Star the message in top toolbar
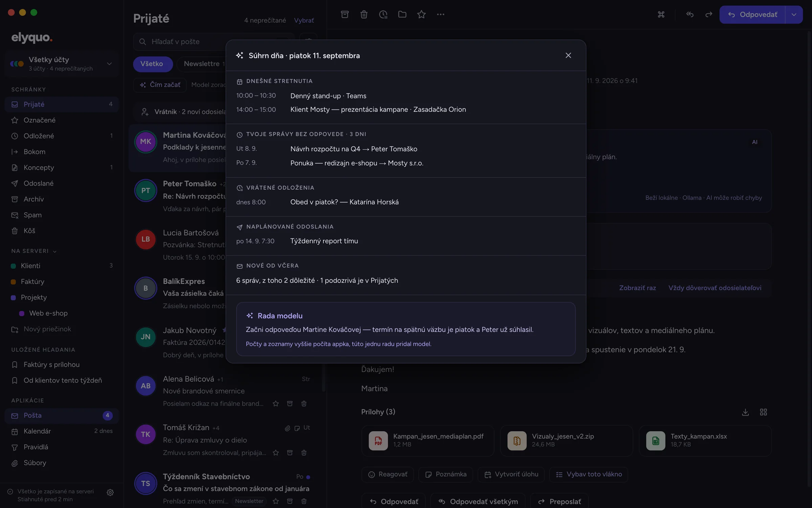812x508 pixels. (421, 15)
